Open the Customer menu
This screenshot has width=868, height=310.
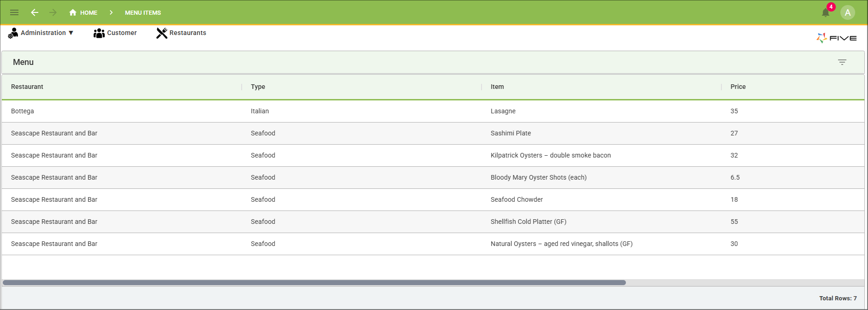[x=122, y=33]
